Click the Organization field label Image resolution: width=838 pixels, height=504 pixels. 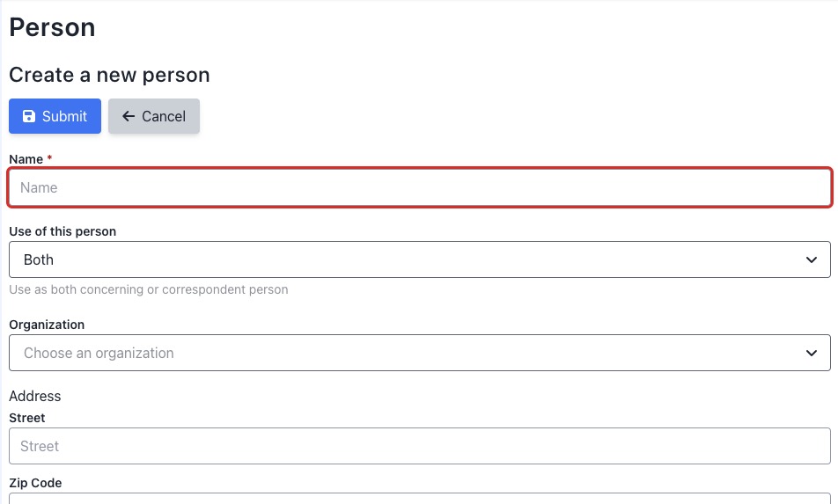pos(47,325)
